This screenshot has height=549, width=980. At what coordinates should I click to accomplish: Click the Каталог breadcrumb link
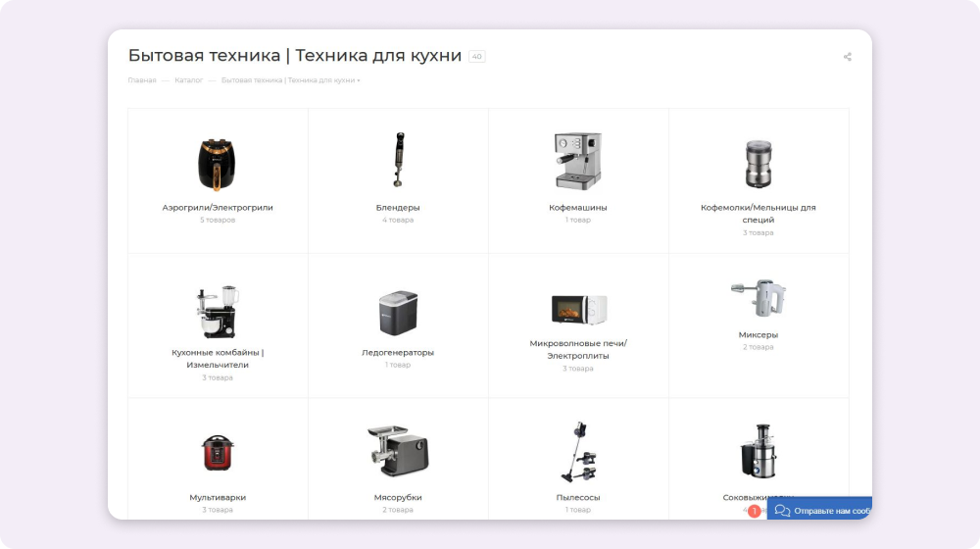(x=189, y=80)
